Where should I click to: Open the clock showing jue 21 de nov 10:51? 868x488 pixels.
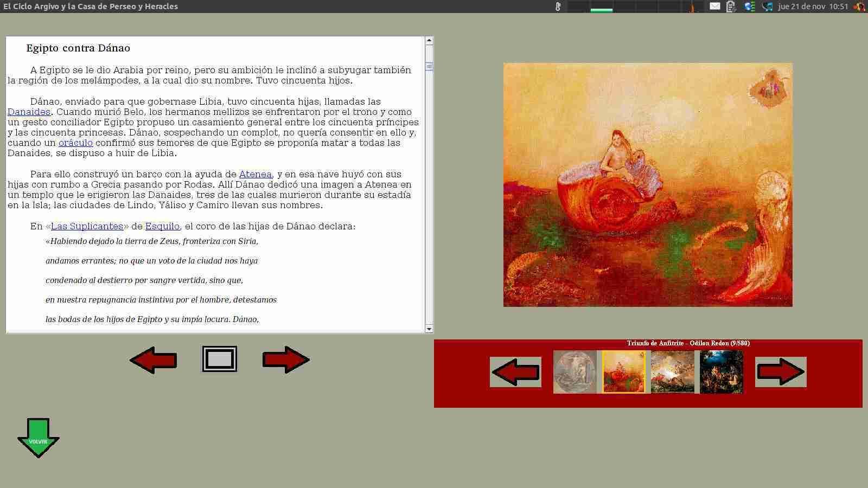click(813, 7)
